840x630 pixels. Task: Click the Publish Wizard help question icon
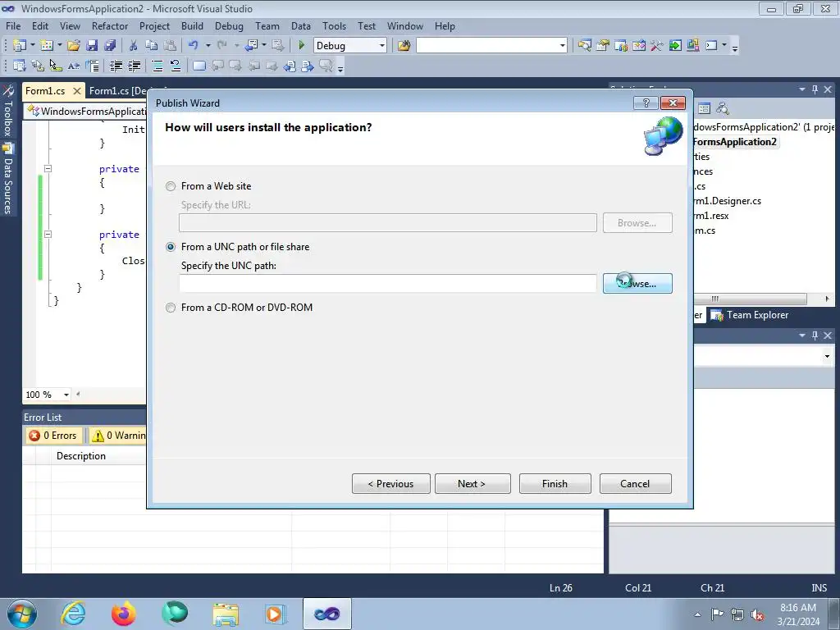click(646, 103)
